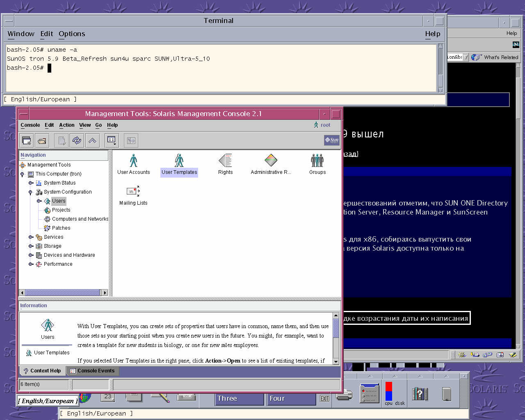Open subpanel arrow above Help Manager
Image resolution: width=525 pixels, height=420 pixels.
tap(420, 376)
